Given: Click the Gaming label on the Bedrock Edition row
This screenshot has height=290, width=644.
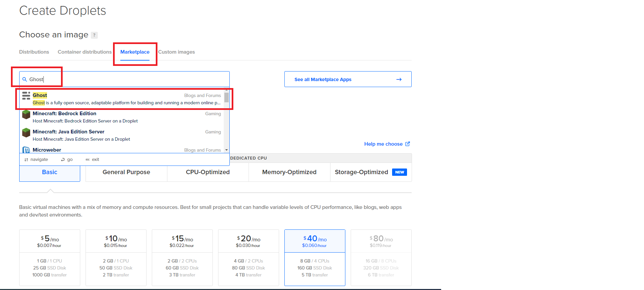Looking at the screenshot, I should pyautogui.click(x=213, y=114).
